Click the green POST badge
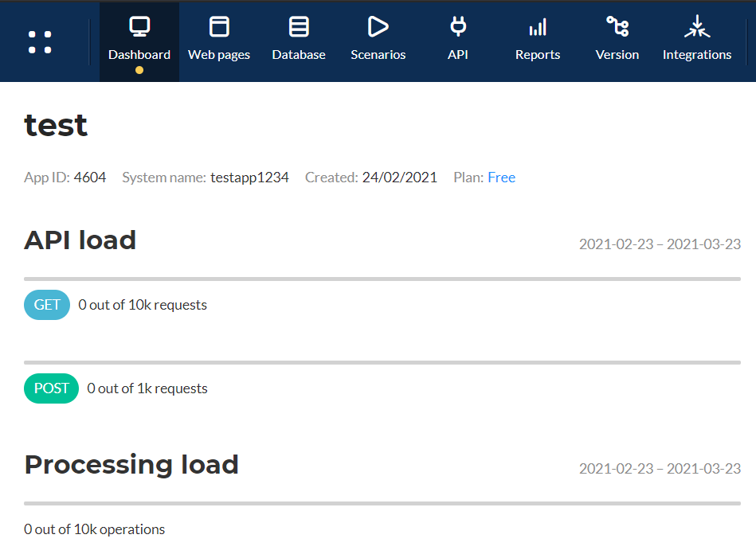Image resolution: width=756 pixels, height=558 pixels. [52, 388]
